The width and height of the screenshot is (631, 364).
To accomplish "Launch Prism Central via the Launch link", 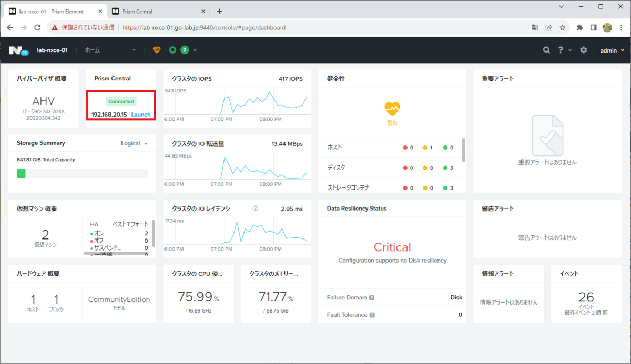I will [x=141, y=115].
